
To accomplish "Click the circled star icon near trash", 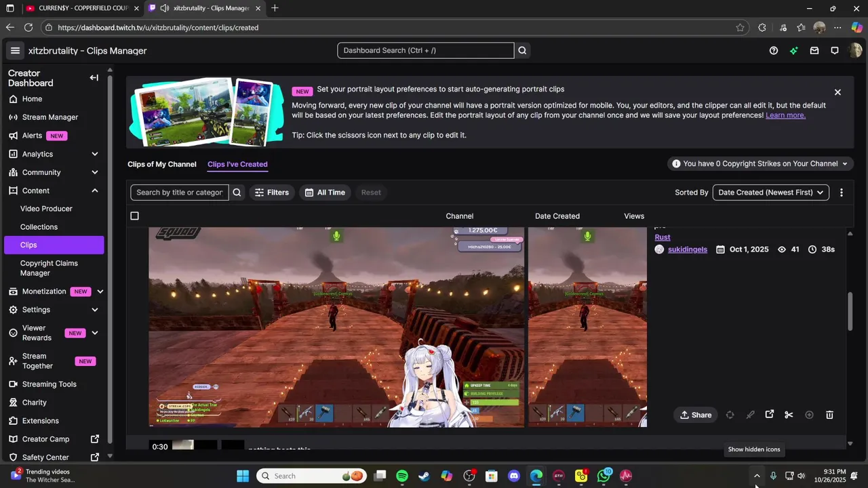I will (809, 415).
